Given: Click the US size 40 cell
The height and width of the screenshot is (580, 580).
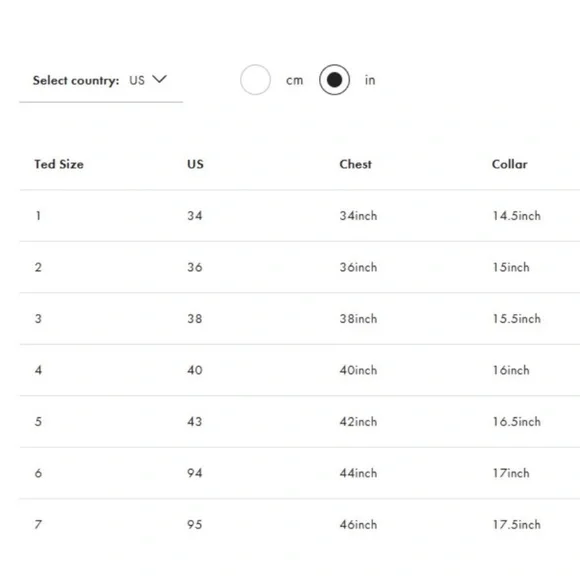Looking at the screenshot, I should [x=195, y=370].
